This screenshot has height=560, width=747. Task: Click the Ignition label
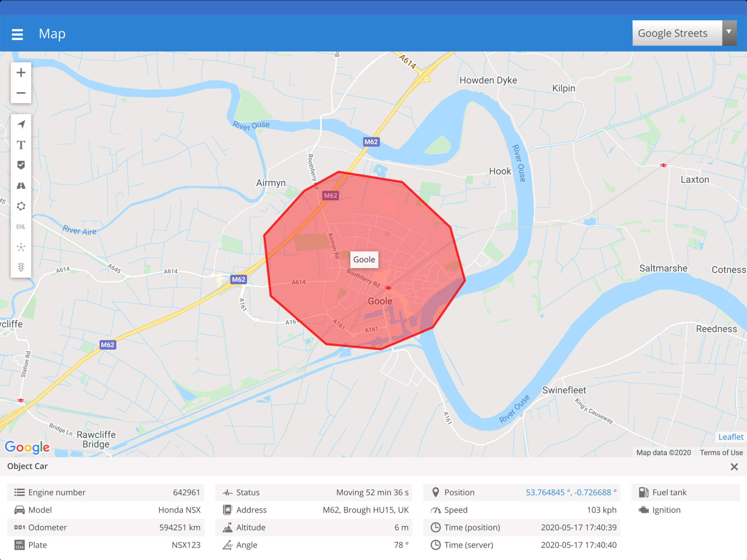point(666,510)
